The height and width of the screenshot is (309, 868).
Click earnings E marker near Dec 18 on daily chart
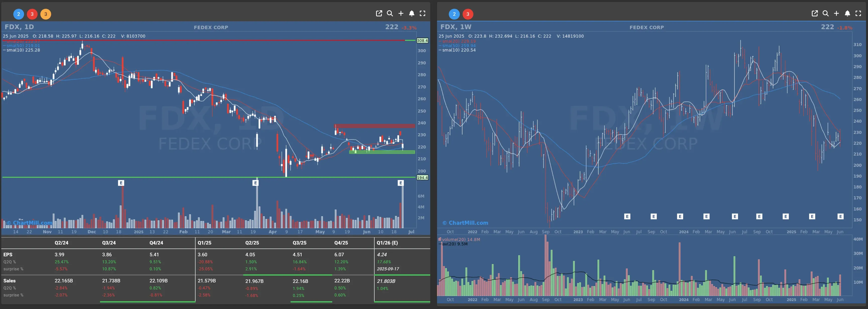[x=121, y=183]
